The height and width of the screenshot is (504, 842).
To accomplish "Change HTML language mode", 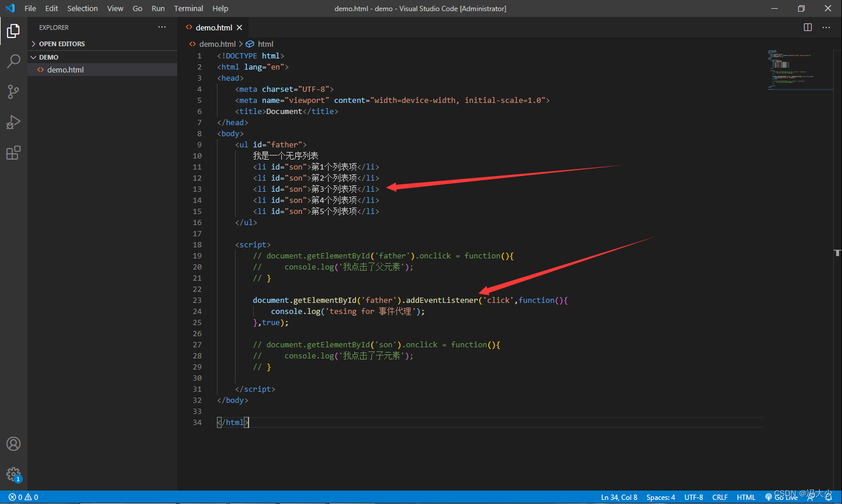I will click(746, 497).
